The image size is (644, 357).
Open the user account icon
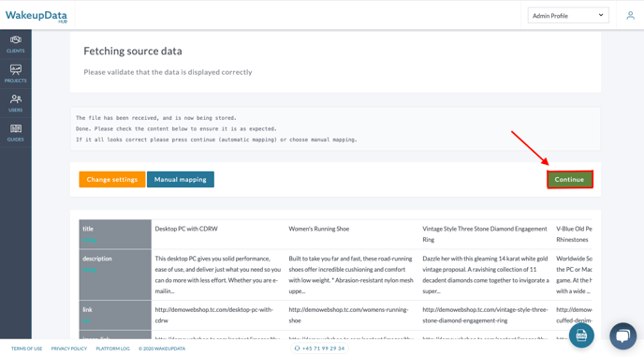click(630, 16)
